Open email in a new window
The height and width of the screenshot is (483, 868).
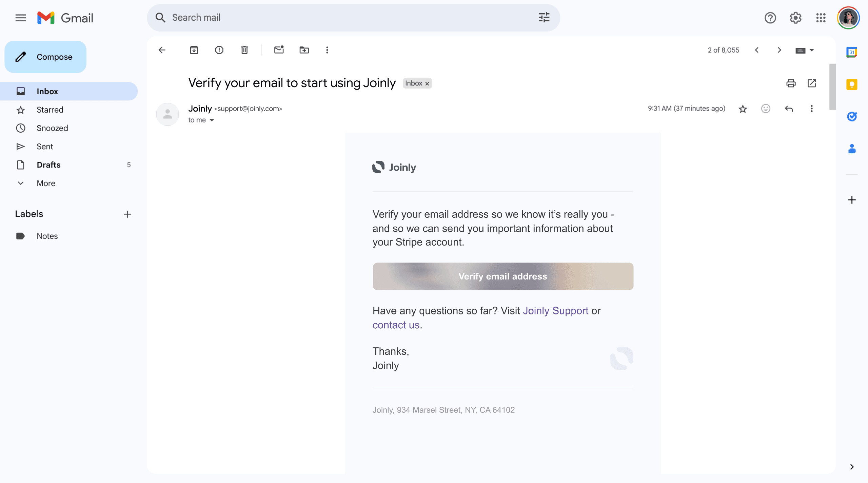point(812,83)
